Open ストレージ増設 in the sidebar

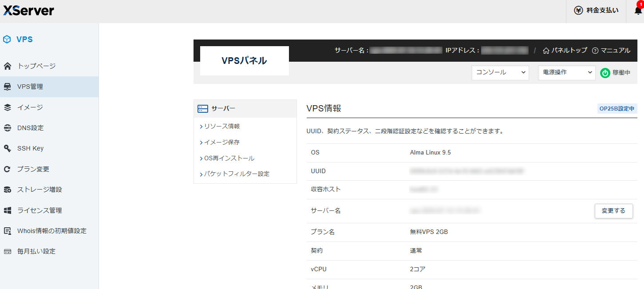click(x=40, y=190)
